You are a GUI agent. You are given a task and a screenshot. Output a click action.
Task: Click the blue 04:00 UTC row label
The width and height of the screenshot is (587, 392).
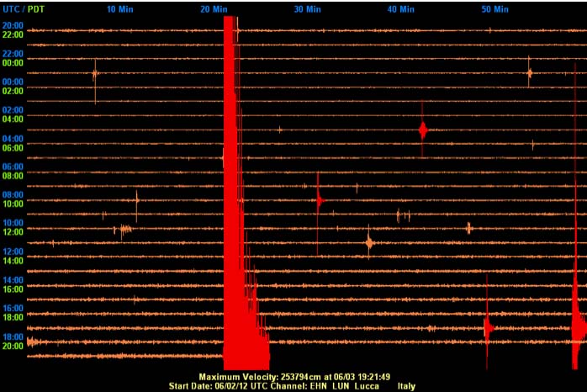[13, 138]
